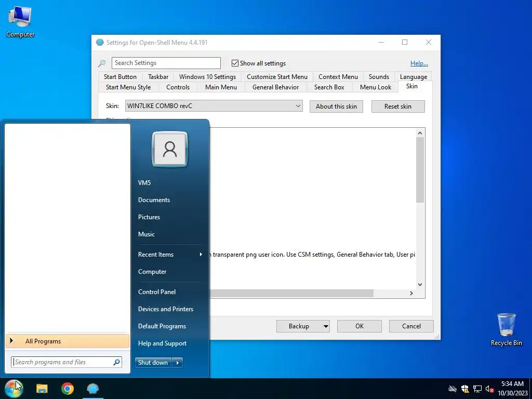Switch to the Sounds tab

pyautogui.click(x=379, y=77)
